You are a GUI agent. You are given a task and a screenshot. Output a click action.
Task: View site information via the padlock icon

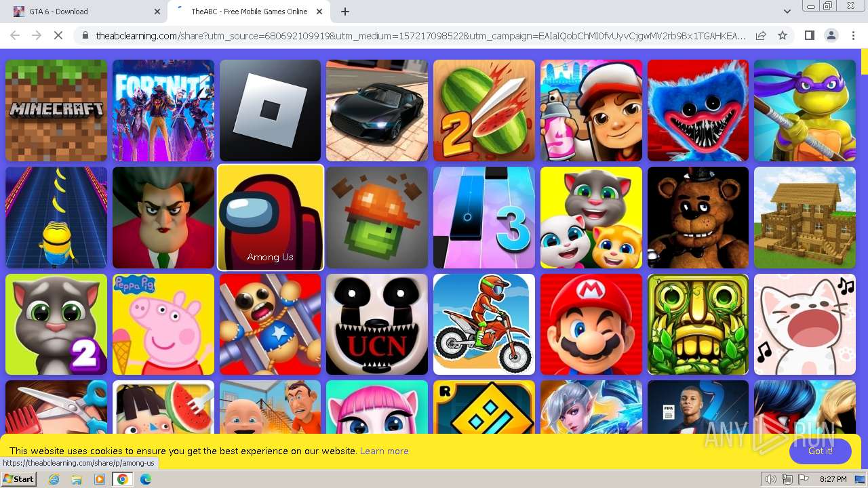[x=85, y=35]
